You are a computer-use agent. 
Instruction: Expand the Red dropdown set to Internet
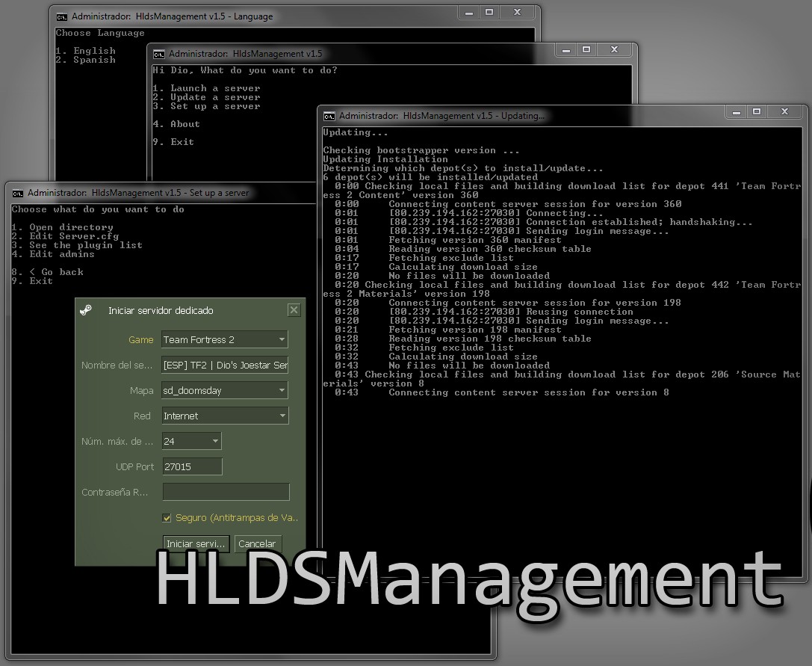pos(282,416)
